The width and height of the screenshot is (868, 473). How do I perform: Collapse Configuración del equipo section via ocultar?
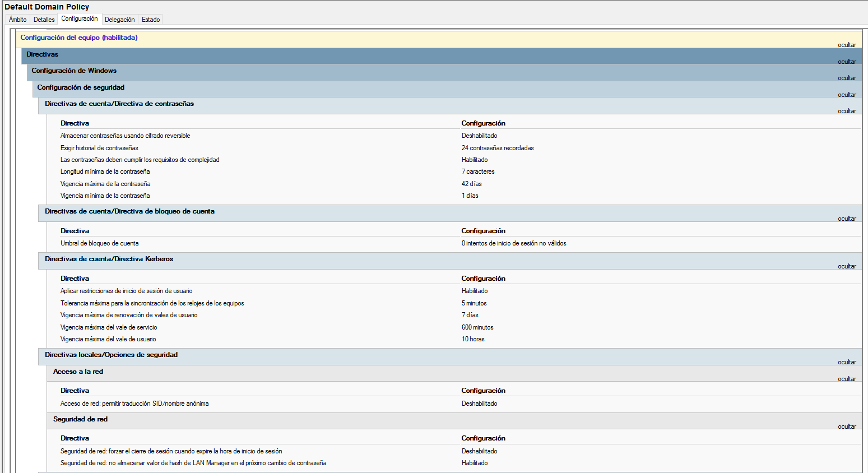click(x=847, y=45)
